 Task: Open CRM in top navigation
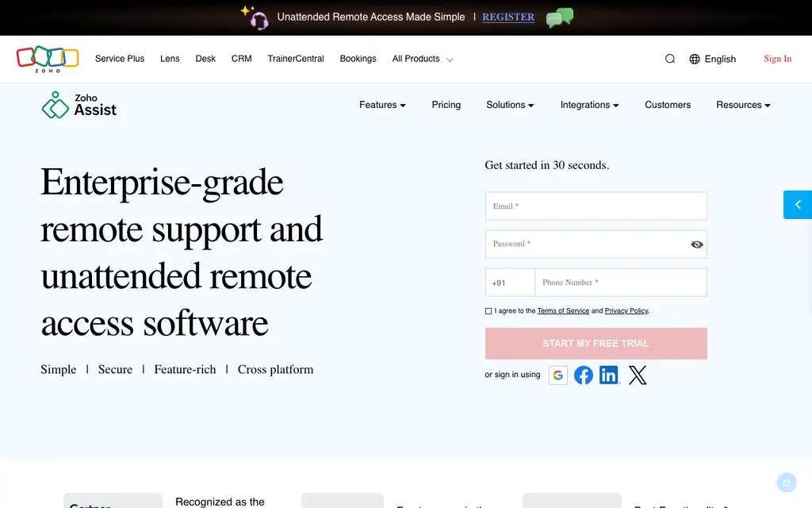(241, 59)
